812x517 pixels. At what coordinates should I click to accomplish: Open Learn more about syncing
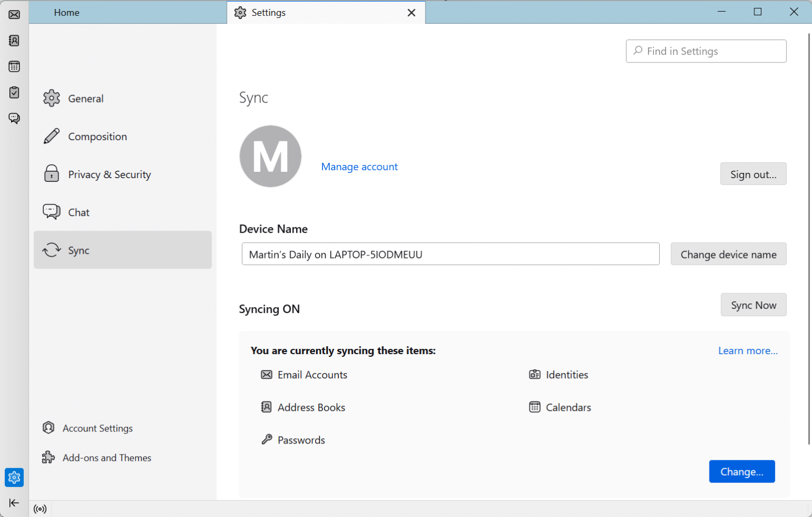click(x=748, y=350)
